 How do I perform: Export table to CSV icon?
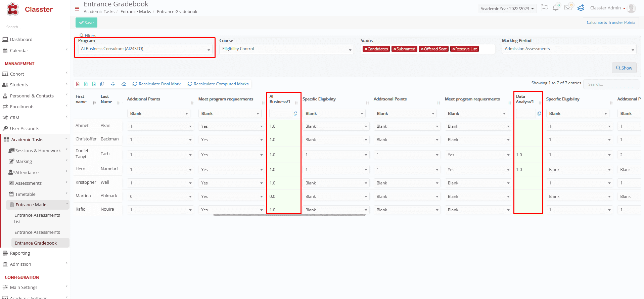pos(94,84)
